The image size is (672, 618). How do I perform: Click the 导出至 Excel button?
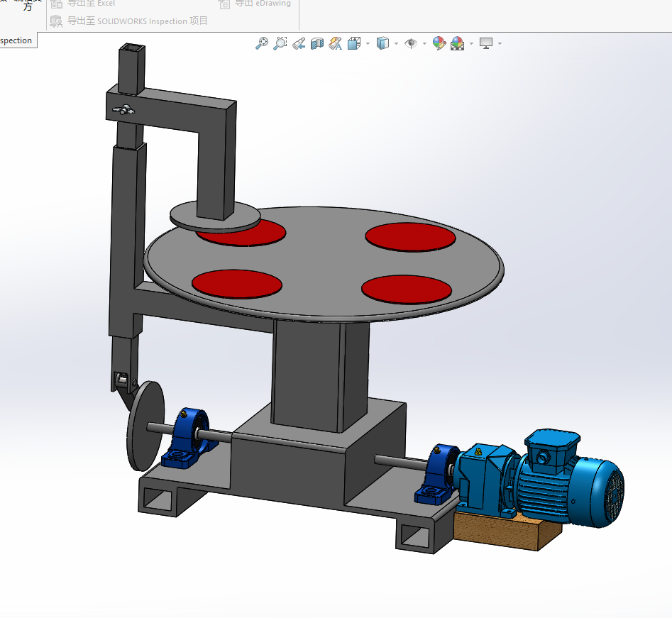(82, 4)
